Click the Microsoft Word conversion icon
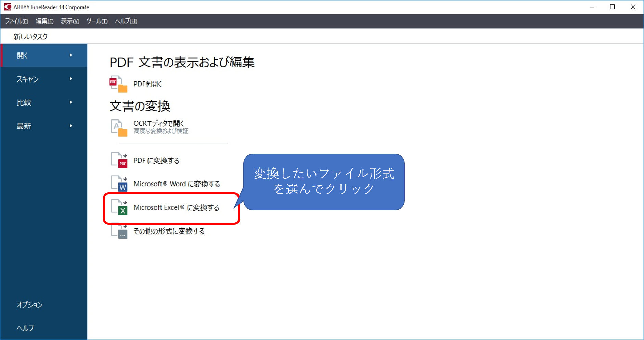The image size is (644, 340). coord(119,184)
